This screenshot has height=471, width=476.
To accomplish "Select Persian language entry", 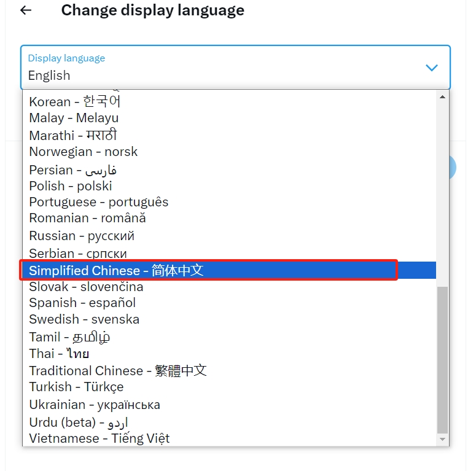I will tap(72, 169).
